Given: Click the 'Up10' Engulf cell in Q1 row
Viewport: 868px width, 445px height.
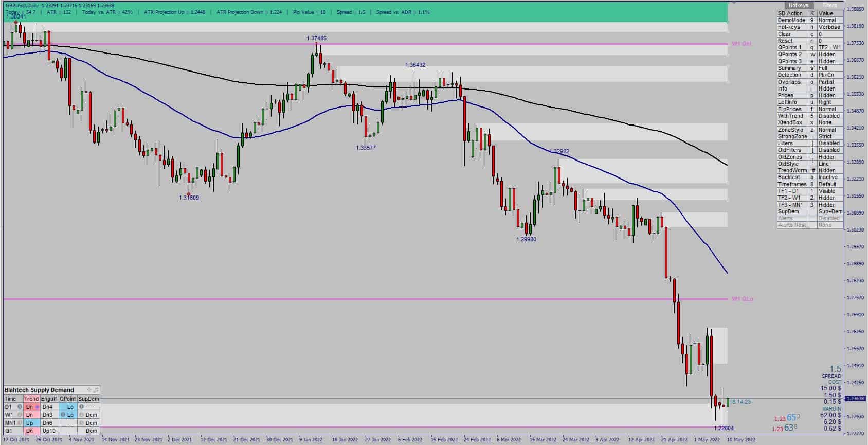Looking at the screenshot, I should pos(49,431).
